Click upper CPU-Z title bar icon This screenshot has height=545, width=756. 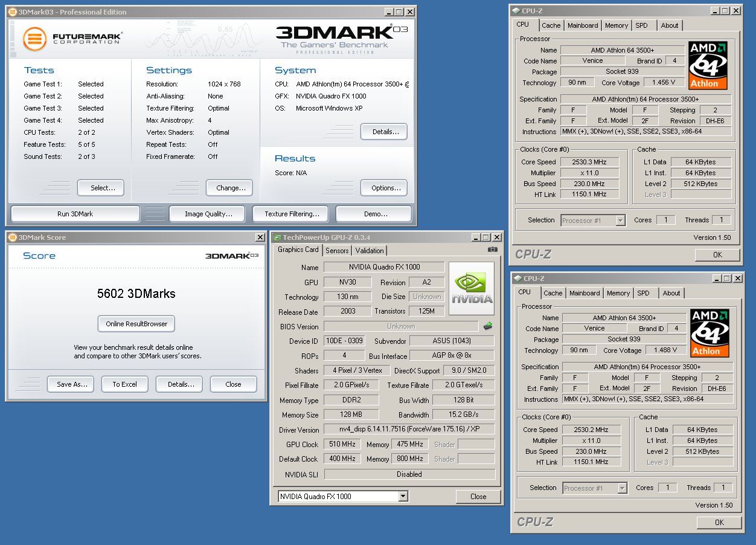(x=516, y=10)
